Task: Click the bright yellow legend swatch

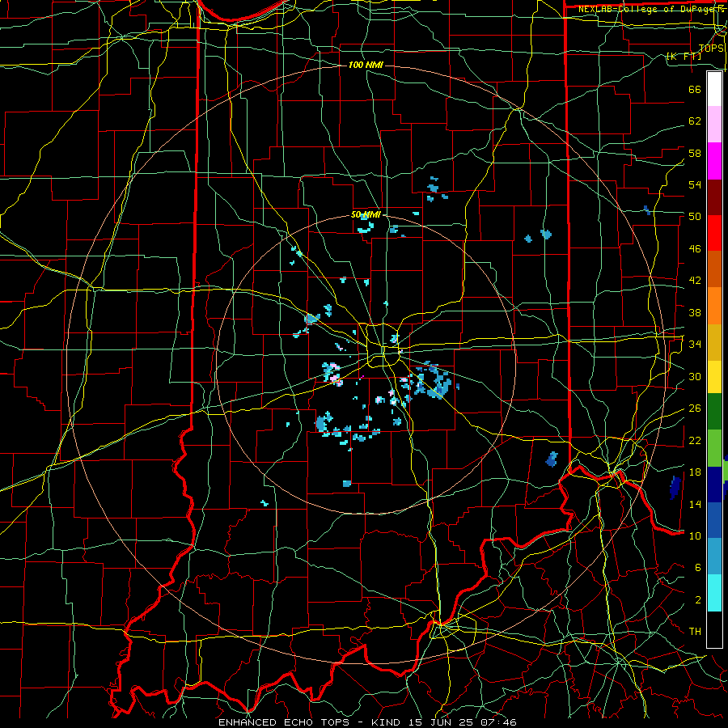Action: pos(714,377)
